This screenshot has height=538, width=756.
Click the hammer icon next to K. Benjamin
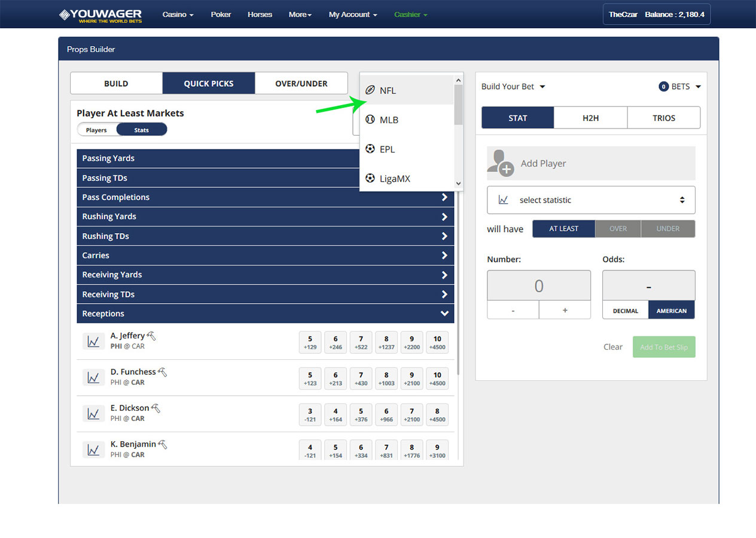(x=162, y=445)
